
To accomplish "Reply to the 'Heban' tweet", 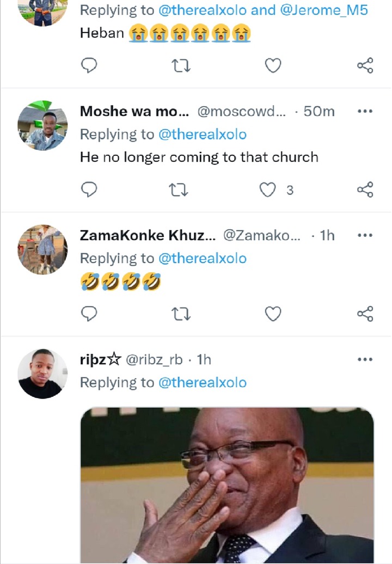I will pos(89,66).
